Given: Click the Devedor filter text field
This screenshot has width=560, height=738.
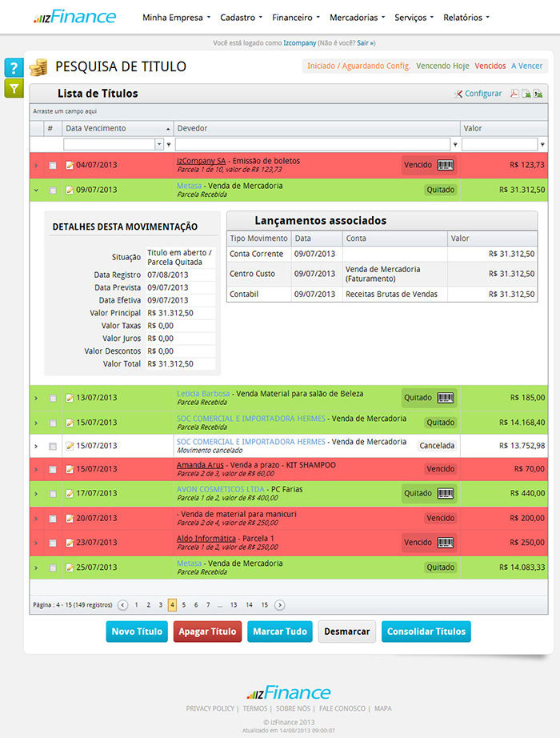Looking at the screenshot, I should point(312,145).
